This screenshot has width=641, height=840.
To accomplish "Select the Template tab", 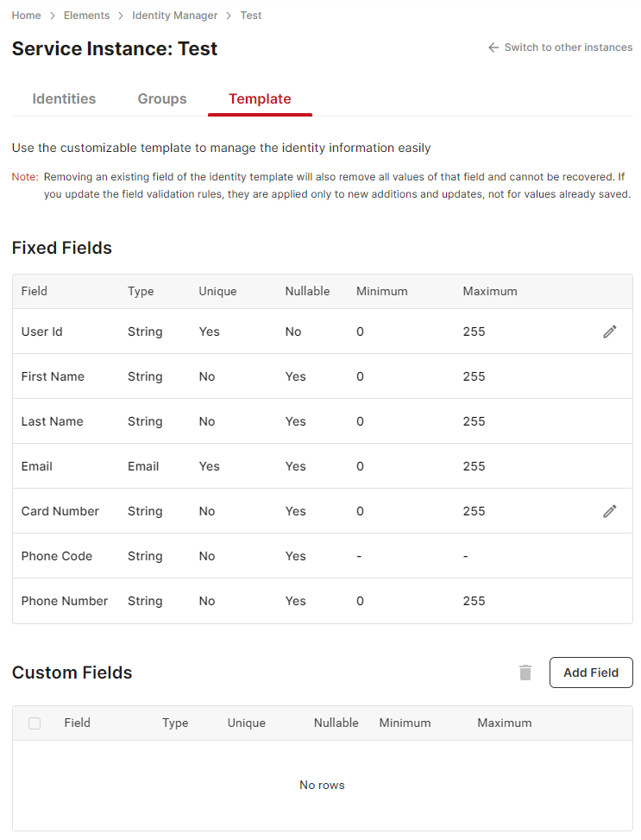I will coord(260,98).
